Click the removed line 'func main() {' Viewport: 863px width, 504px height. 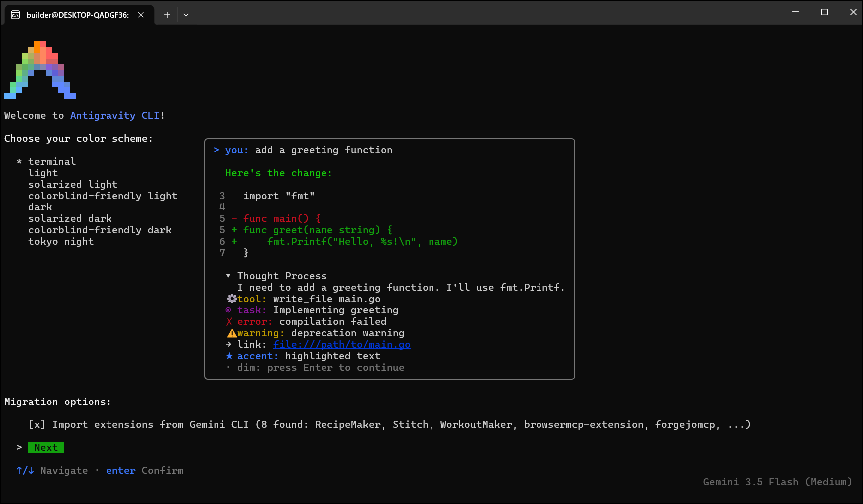[x=282, y=218]
